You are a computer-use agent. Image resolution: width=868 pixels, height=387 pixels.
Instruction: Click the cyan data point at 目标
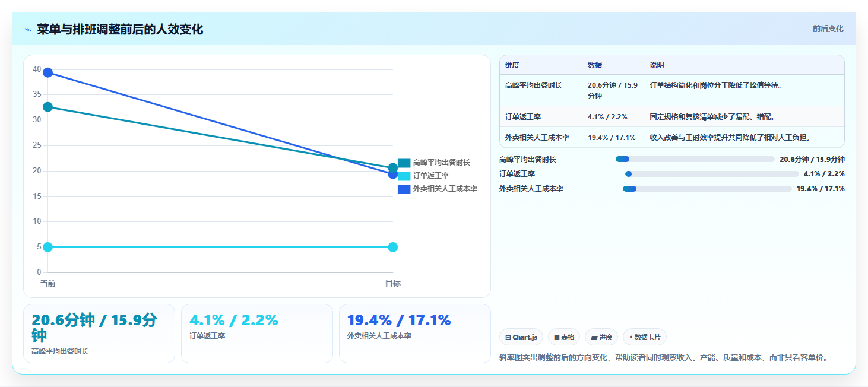(392, 247)
